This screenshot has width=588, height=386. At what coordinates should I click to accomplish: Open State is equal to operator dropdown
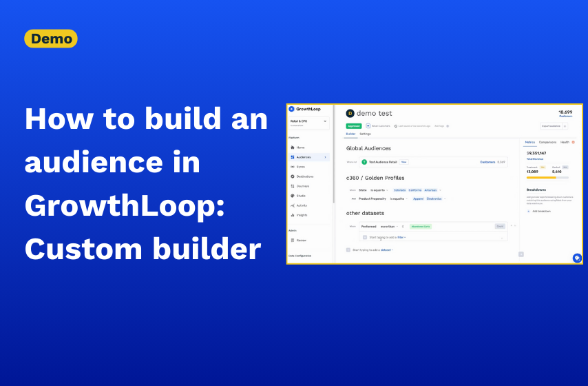379,190
